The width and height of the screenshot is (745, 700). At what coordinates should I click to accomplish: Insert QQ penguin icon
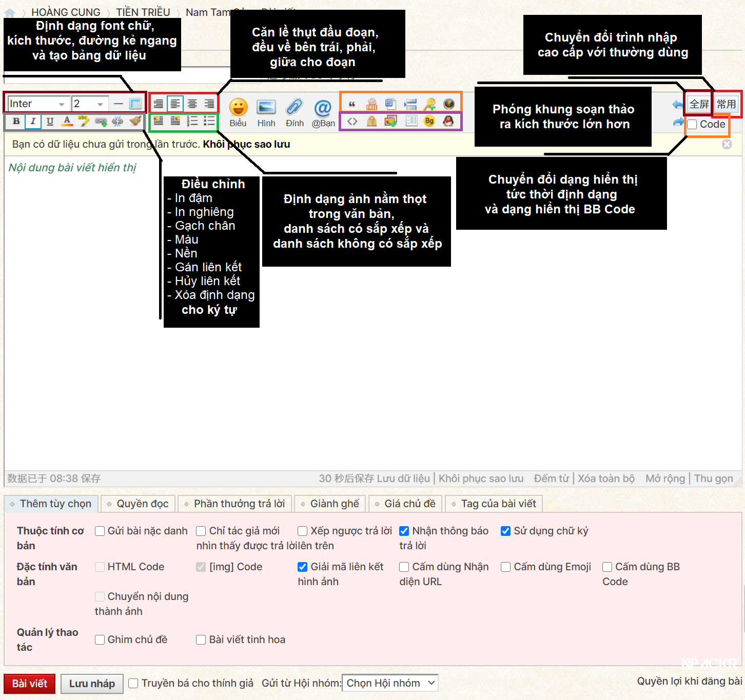(x=448, y=121)
